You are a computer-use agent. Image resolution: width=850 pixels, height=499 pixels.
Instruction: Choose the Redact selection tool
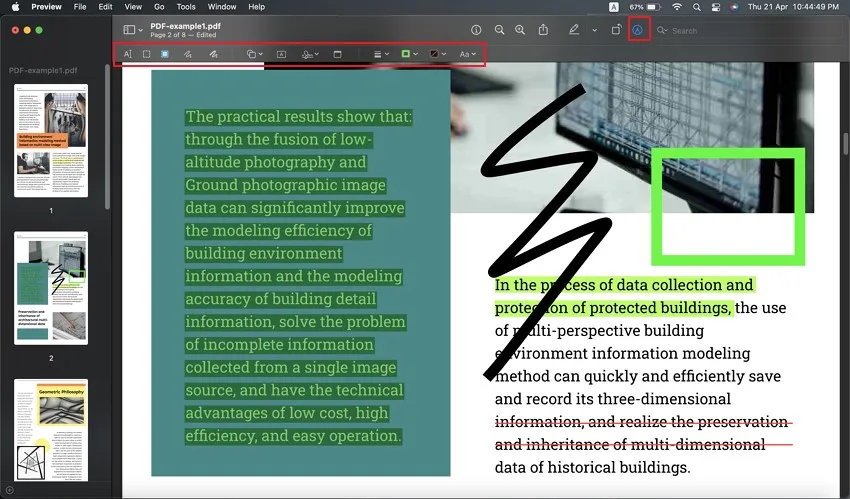point(165,54)
